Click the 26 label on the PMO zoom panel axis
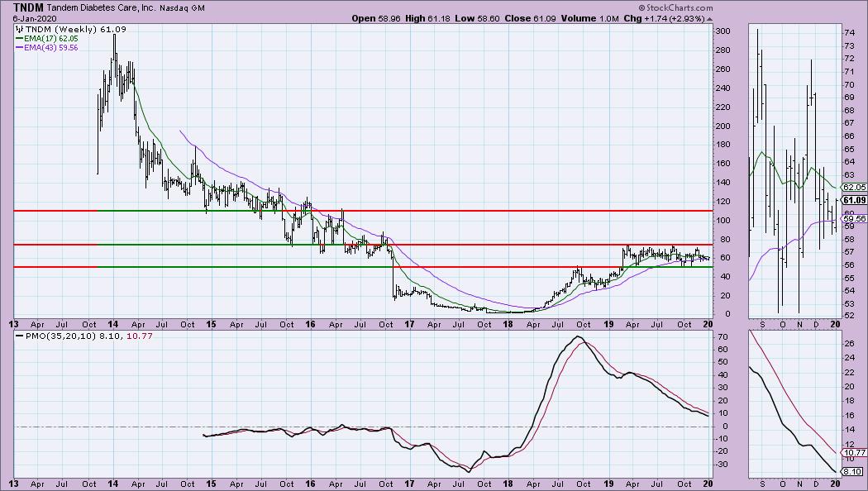This screenshot has height=491, width=868. click(x=850, y=344)
